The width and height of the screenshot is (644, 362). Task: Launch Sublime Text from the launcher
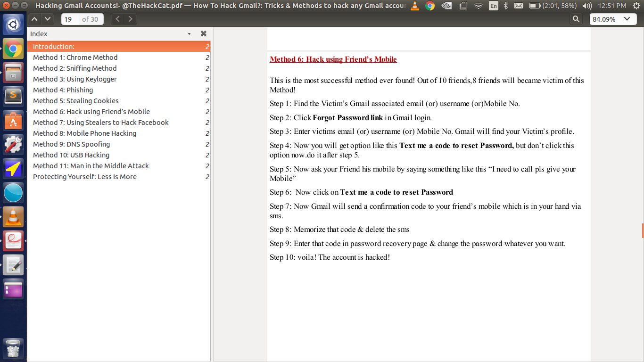pos(13,97)
